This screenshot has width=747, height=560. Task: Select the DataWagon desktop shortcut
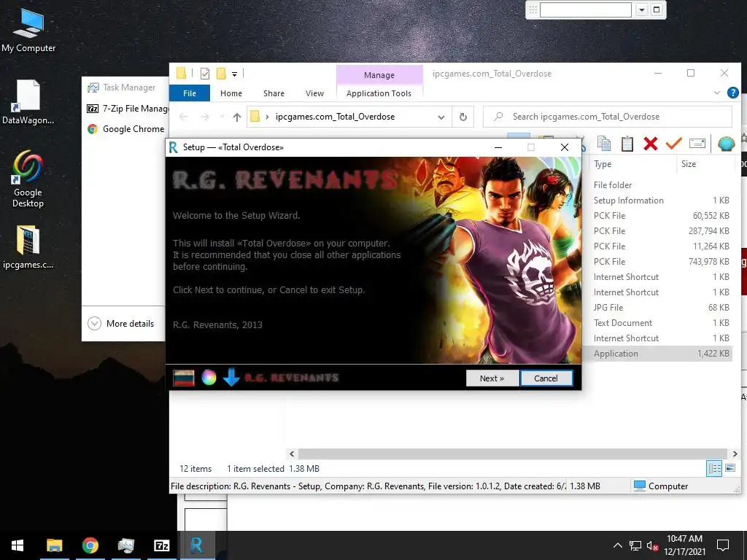[x=28, y=102]
